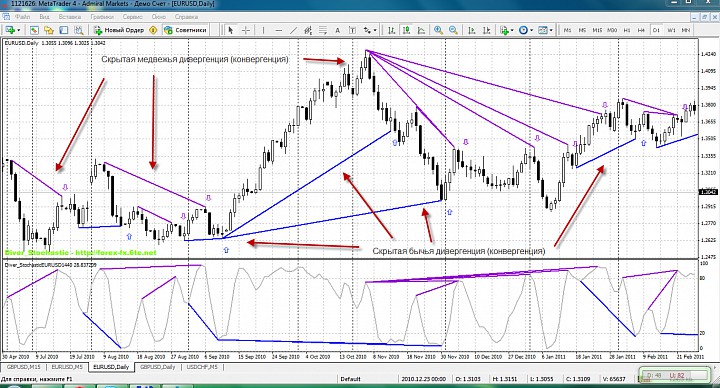This screenshot has width=720, height=388.
Task: Switch to the GBPUSD,M15 chart tab
Action: point(23,367)
